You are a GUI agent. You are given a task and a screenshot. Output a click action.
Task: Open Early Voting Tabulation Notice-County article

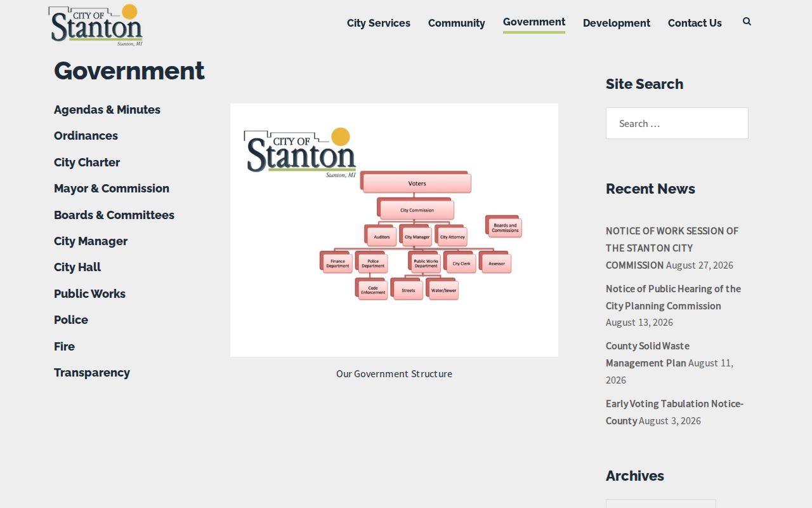[x=674, y=411]
